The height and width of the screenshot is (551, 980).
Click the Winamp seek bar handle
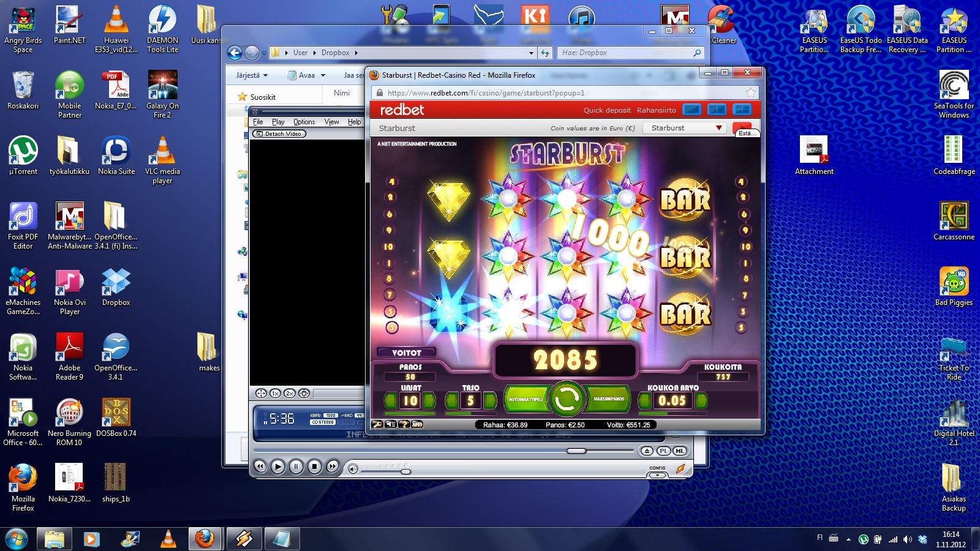[576, 451]
